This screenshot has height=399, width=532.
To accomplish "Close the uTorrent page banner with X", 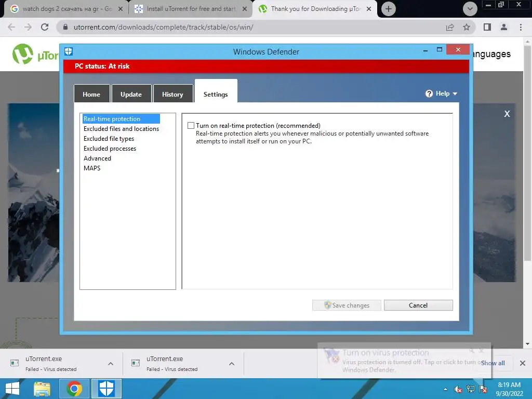I will click(x=507, y=114).
